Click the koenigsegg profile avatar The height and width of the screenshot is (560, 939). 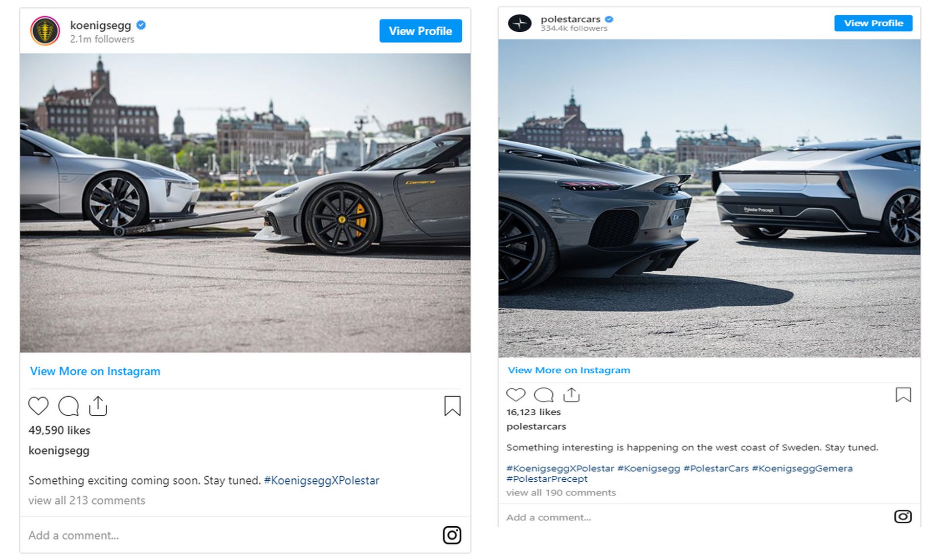45,31
